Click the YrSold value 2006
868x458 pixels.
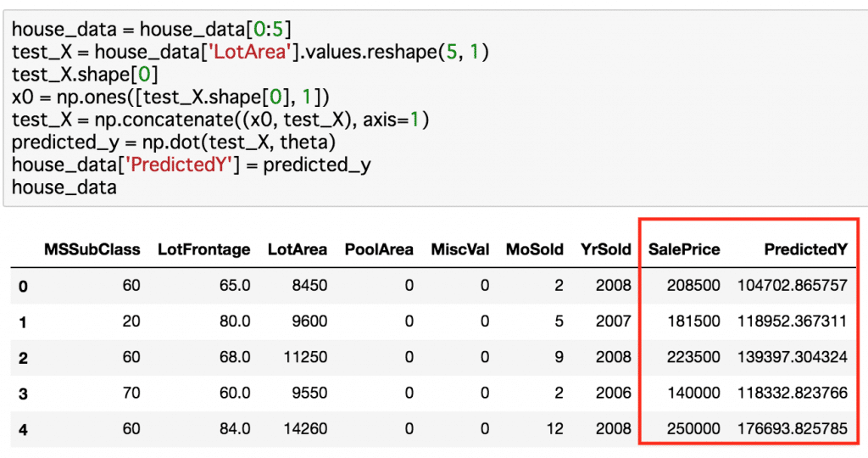pos(614,393)
